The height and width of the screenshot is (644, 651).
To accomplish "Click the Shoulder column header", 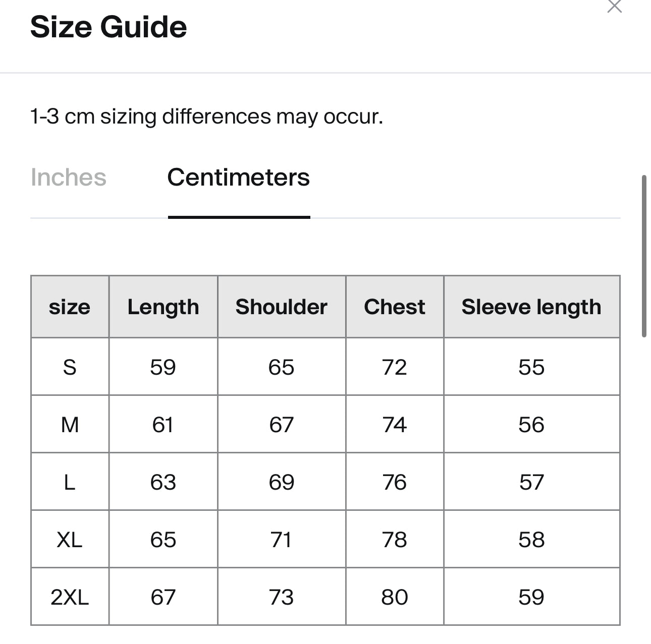I will point(282,307).
